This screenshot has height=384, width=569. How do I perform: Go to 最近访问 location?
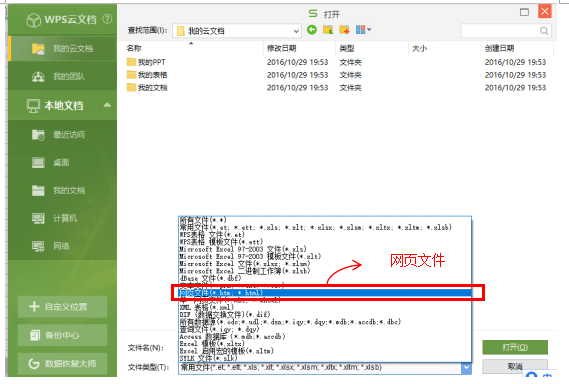[x=62, y=135]
